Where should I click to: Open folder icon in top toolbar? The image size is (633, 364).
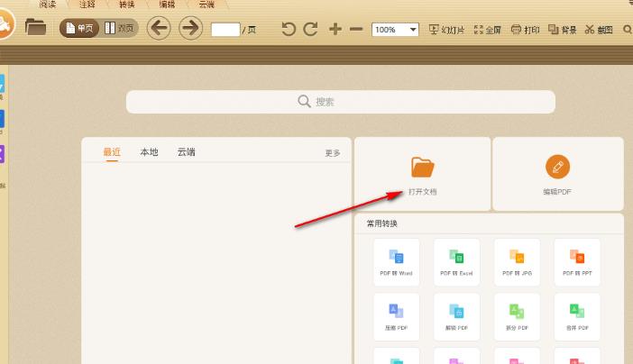tap(35, 27)
